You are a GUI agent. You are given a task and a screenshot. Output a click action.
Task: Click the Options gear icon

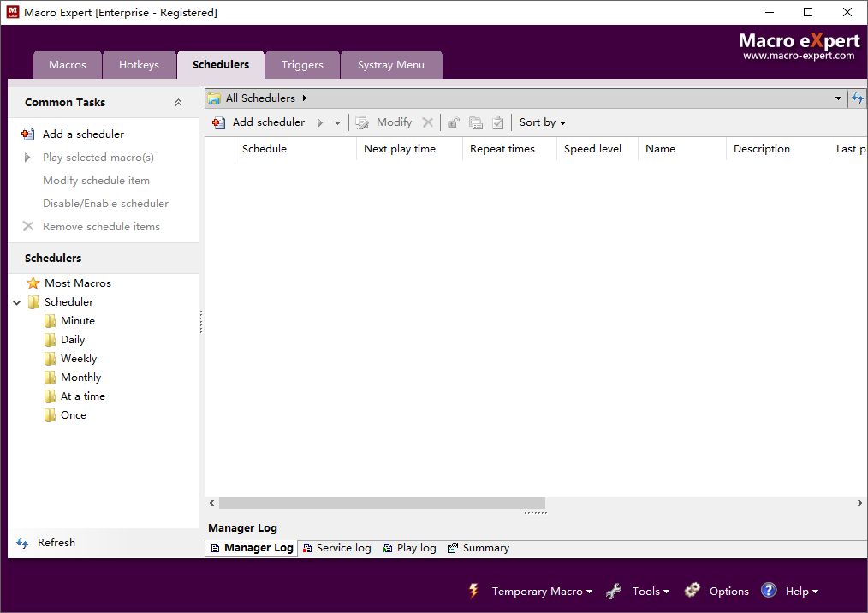tap(692, 590)
